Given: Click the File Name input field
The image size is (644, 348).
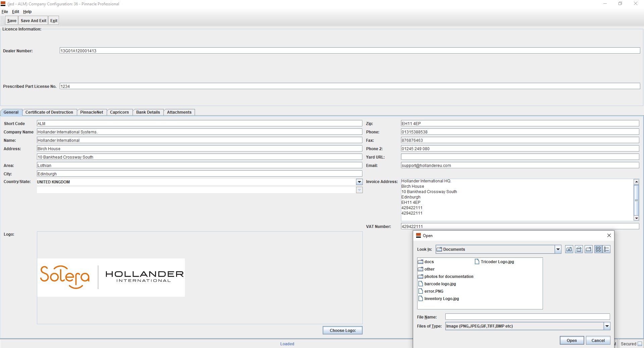Looking at the screenshot, I should coord(527,317).
